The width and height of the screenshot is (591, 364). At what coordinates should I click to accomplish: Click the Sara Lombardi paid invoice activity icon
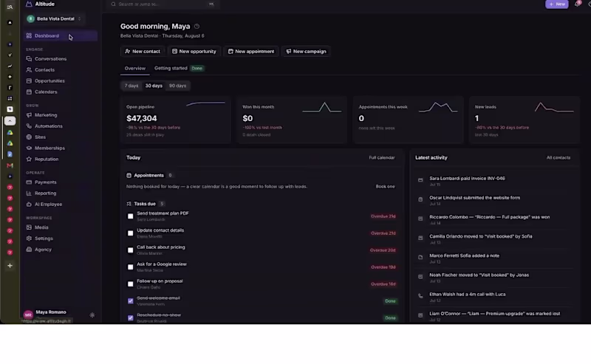coord(420,180)
